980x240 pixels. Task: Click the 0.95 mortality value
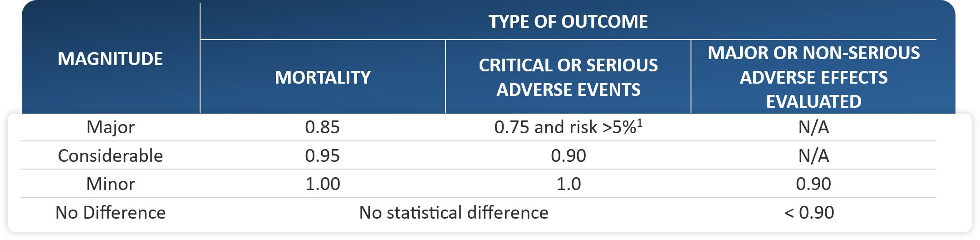322,156
